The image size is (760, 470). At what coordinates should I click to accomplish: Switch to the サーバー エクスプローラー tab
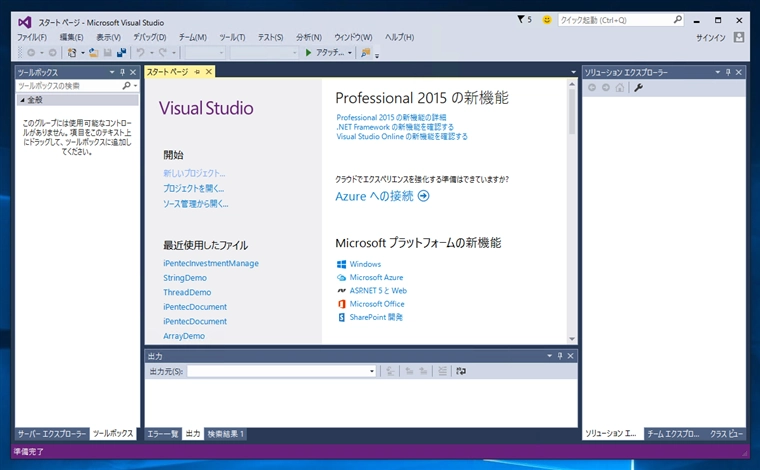[x=51, y=434]
